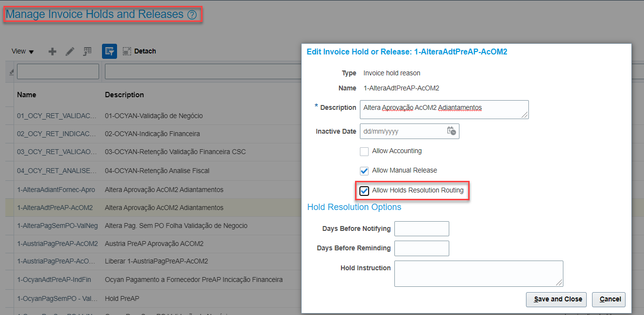
Task: Open help icon beside Manage Invoice Holds title
Action: click(x=192, y=15)
